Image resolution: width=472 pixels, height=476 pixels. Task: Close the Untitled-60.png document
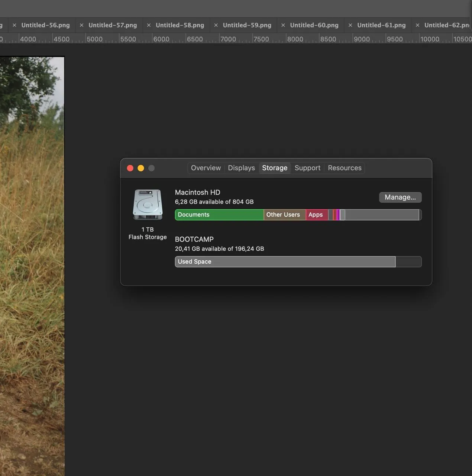(283, 25)
